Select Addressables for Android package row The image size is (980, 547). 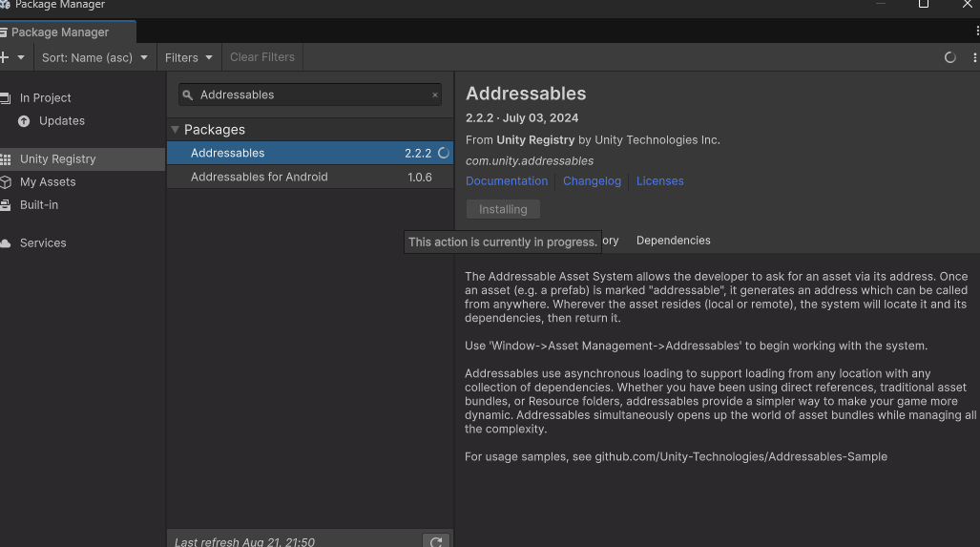[310, 177]
